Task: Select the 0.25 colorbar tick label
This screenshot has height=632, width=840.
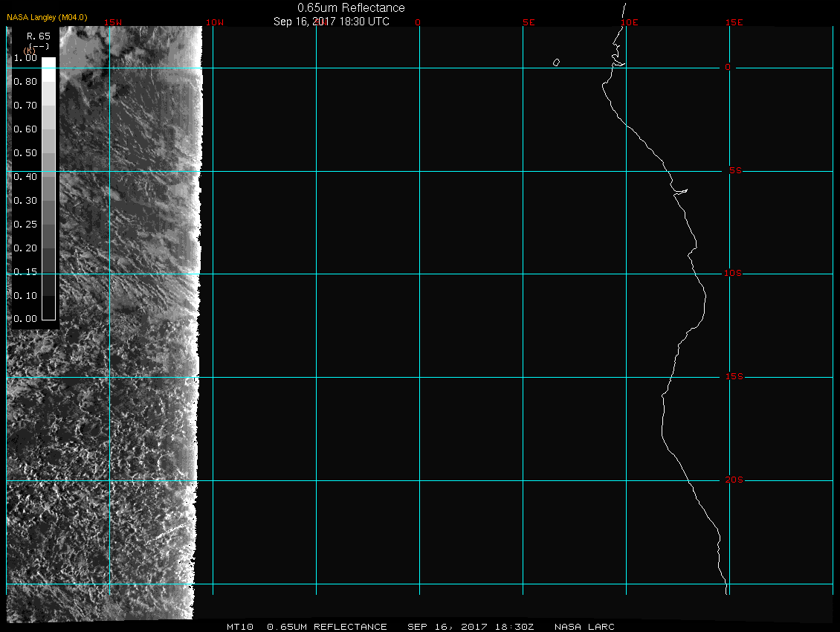Action: (x=25, y=225)
